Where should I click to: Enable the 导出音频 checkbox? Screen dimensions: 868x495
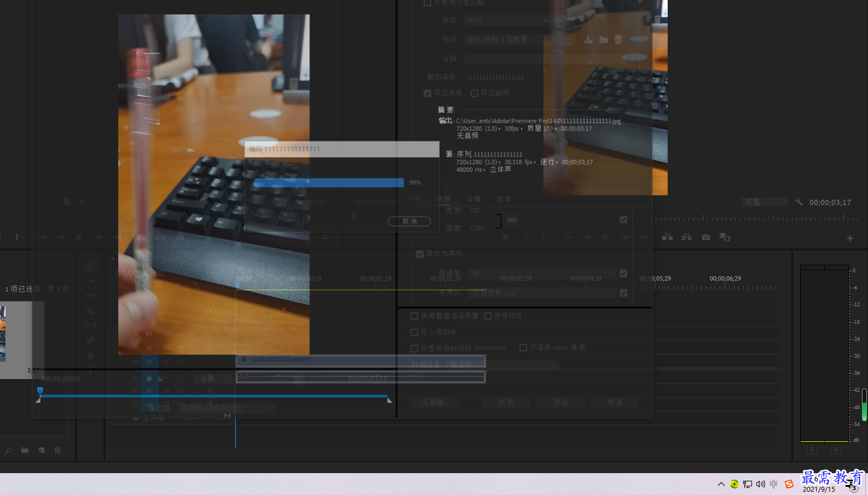point(474,94)
